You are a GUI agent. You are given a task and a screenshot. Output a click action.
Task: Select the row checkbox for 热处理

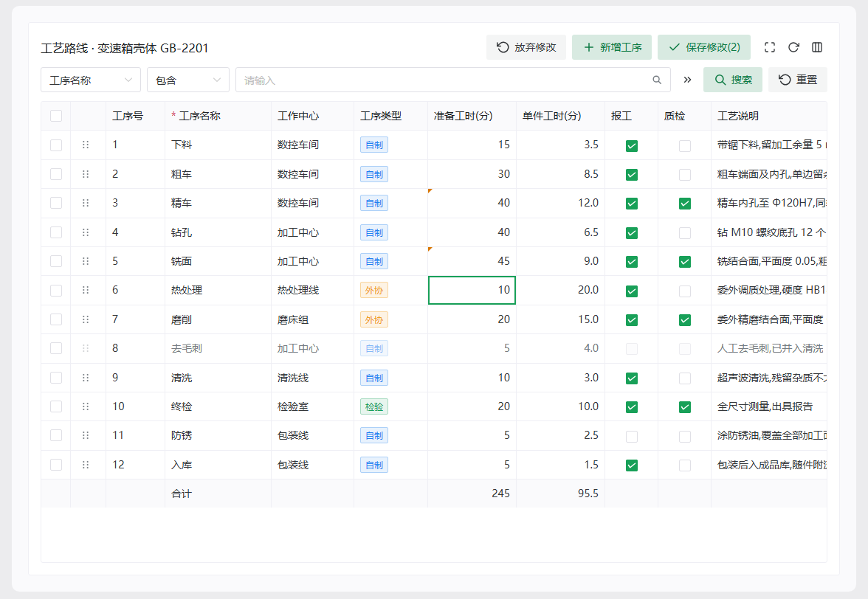[x=56, y=290]
